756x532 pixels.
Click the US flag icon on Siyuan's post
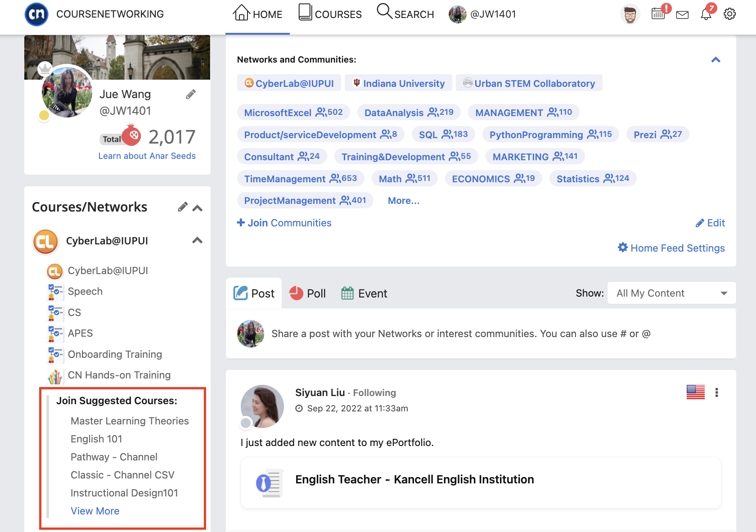click(x=695, y=392)
